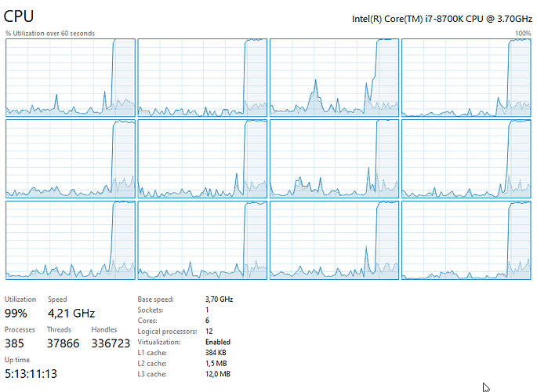Select the bottom-left CPU utilization graph
The width and height of the screenshot is (537, 392).
point(71,241)
